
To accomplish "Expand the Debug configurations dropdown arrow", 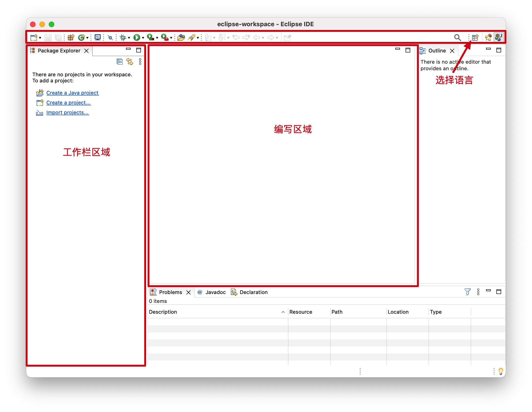I will [x=129, y=38].
